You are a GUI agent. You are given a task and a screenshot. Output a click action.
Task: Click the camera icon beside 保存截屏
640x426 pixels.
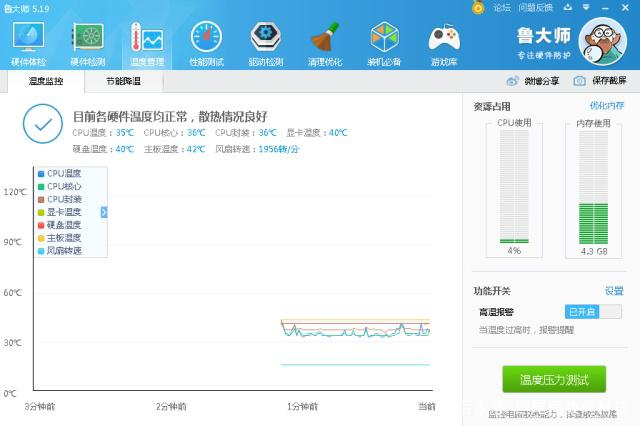pyautogui.click(x=580, y=81)
